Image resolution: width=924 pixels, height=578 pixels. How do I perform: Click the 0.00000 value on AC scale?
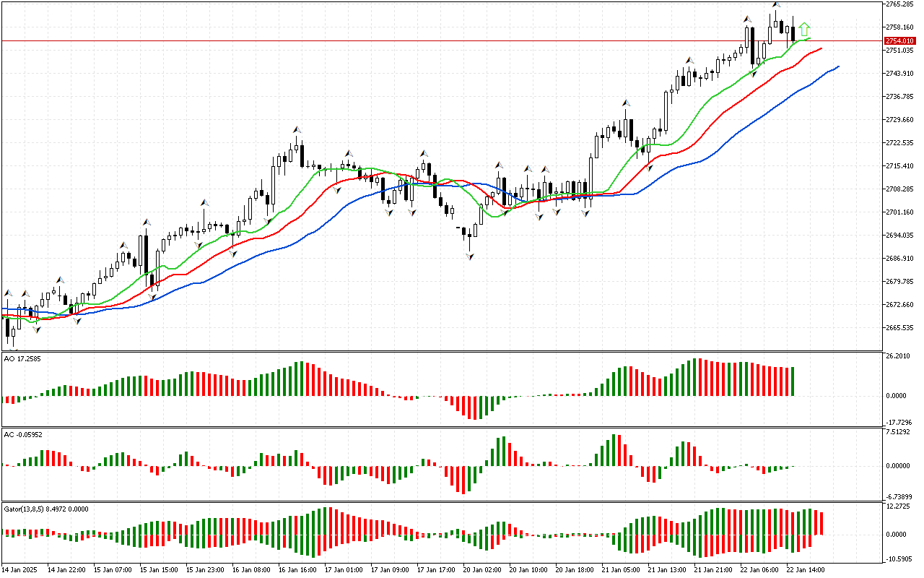coord(899,466)
